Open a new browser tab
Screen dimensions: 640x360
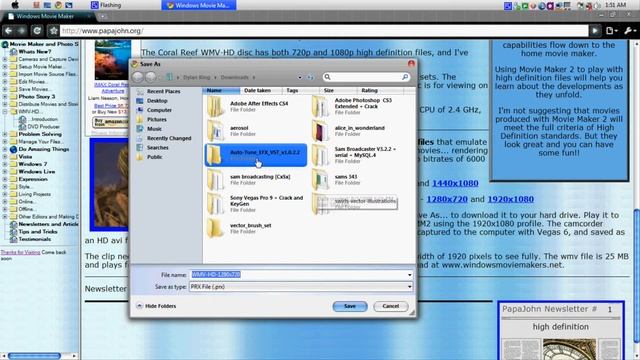pos(102,16)
